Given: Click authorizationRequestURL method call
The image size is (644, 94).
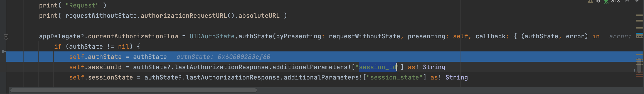Looking at the screenshot, I should click(184, 16).
